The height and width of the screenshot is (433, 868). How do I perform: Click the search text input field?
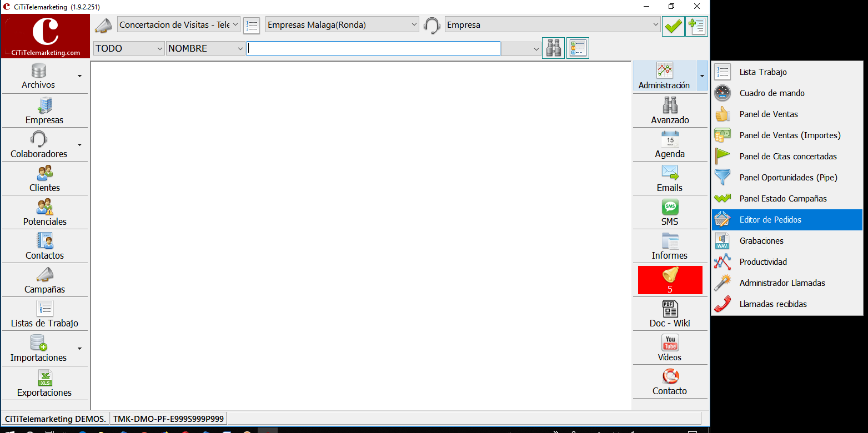pos(374,48)
